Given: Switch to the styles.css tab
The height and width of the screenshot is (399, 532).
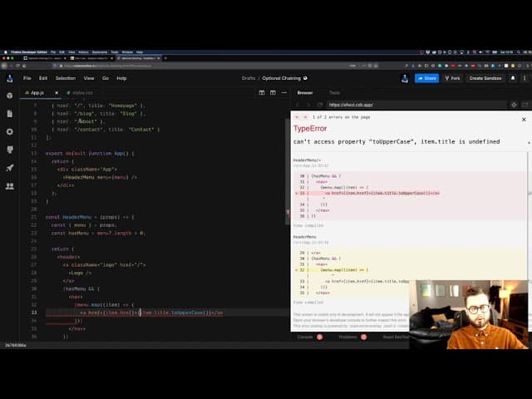Looking at the screenshot, I should [82, 93].
